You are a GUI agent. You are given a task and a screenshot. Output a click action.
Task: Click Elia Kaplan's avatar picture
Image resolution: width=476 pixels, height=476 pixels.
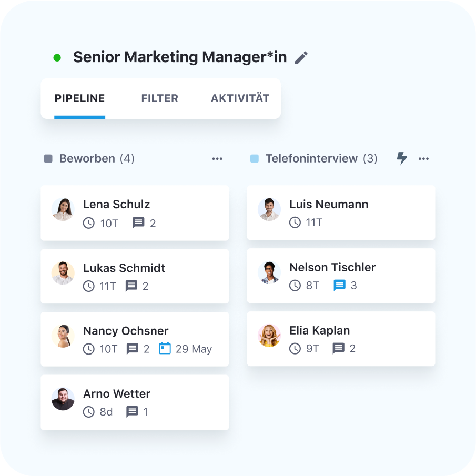tap(269, 336)
